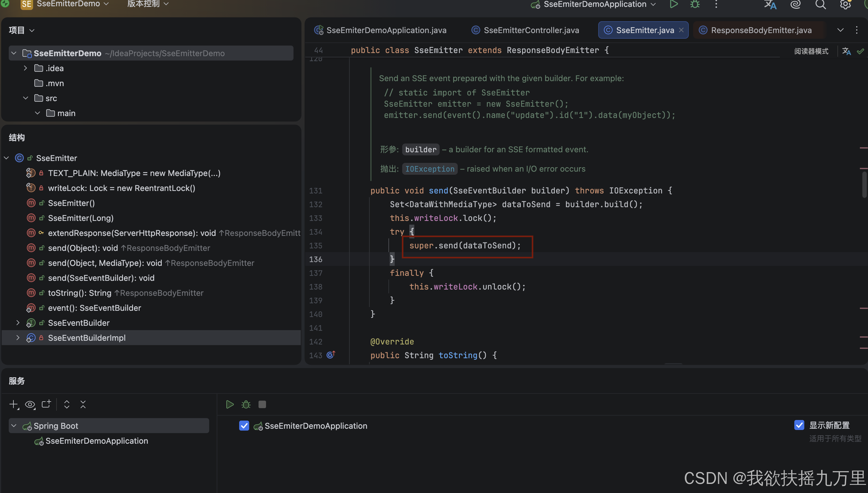Select SseEmitter(Long) constructor in structure
The height and width of the screenshot is (493, 868).
tap(81, 218)
